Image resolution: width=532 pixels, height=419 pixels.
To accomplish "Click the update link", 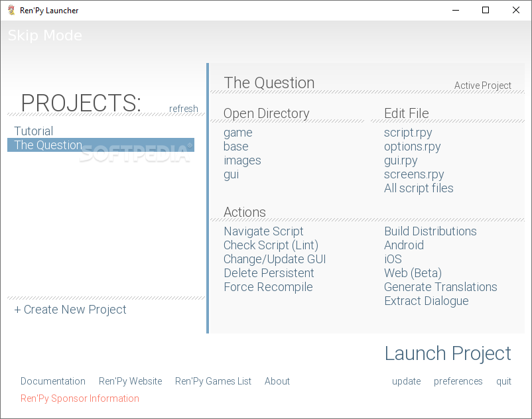I will point(406,381).
